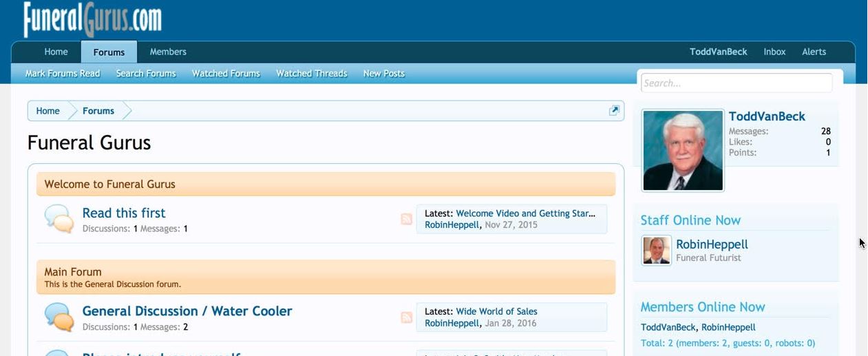Open the Welcome to Funeral Gurus category

click(x=110, y=184)
